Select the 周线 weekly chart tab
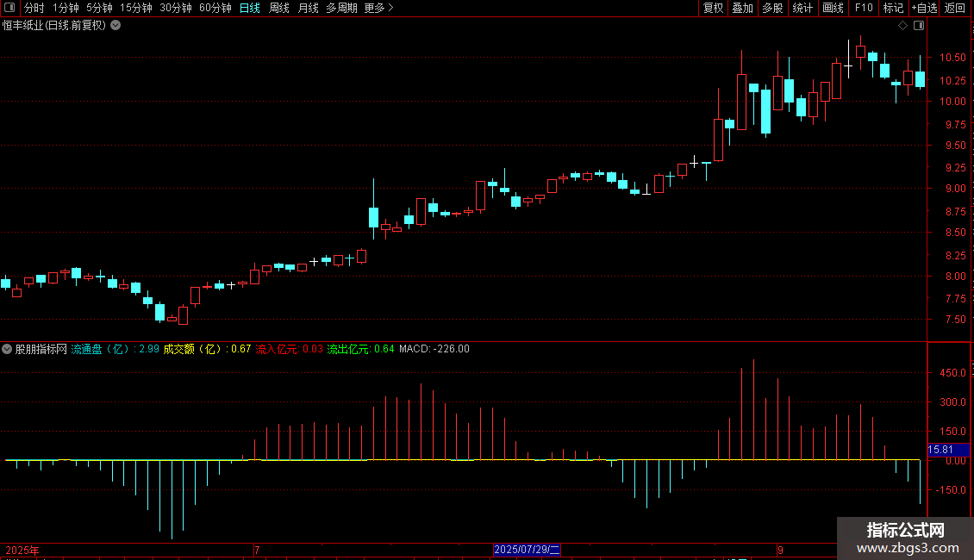 tap(279, 8)
